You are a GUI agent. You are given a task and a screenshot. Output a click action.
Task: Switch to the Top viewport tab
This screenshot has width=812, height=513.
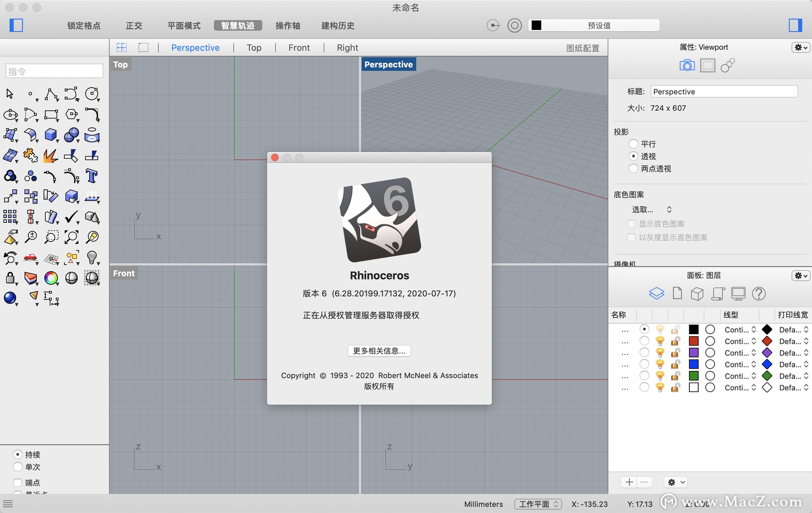(x=252, y=47)
